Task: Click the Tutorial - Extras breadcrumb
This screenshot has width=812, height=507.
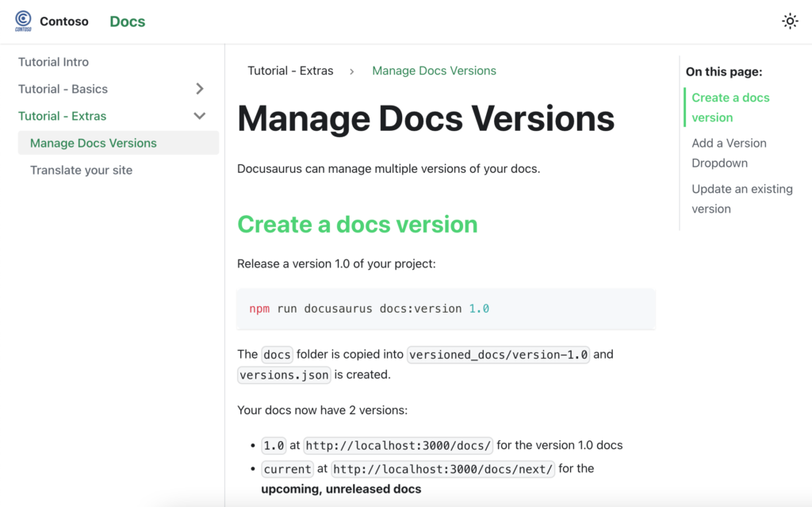Action: (x=290, y=71)
